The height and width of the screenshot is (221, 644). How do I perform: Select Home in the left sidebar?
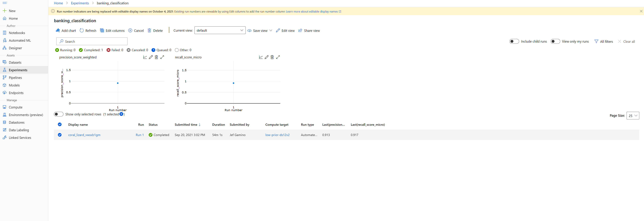13,18
